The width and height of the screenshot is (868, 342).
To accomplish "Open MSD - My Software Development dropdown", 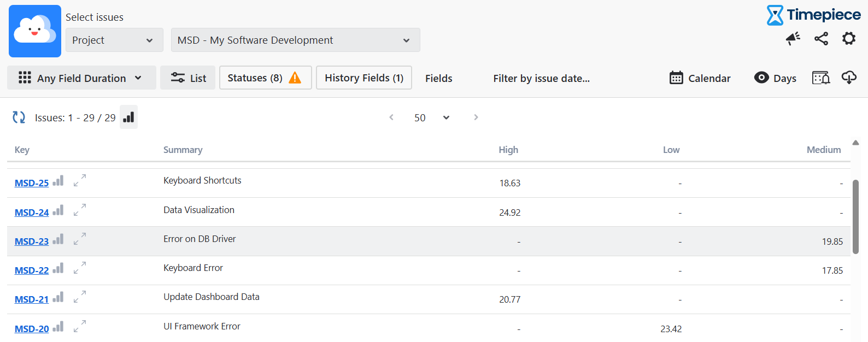I will pos(295,40).
